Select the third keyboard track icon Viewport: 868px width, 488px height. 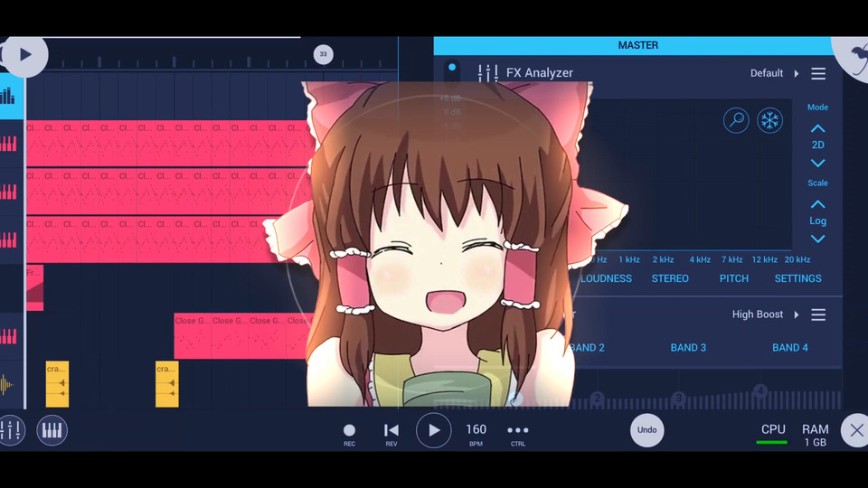click(x=9, y=240)
